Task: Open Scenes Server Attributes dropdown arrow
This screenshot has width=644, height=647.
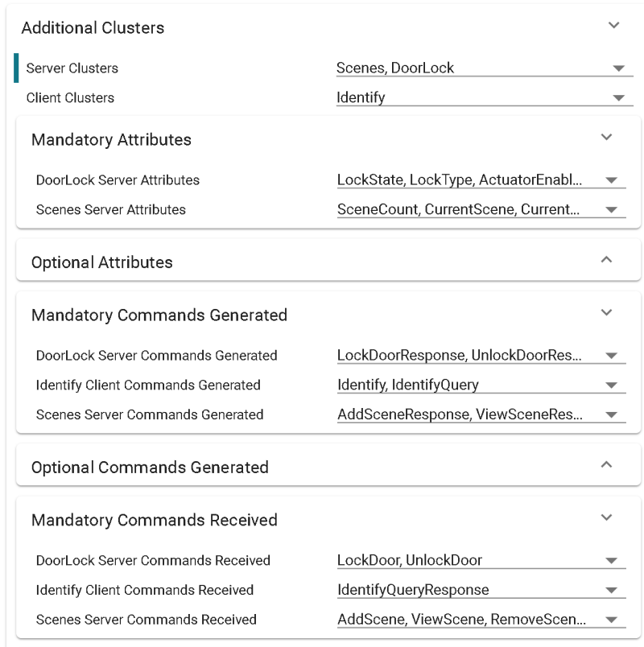Action: [611, 210]
